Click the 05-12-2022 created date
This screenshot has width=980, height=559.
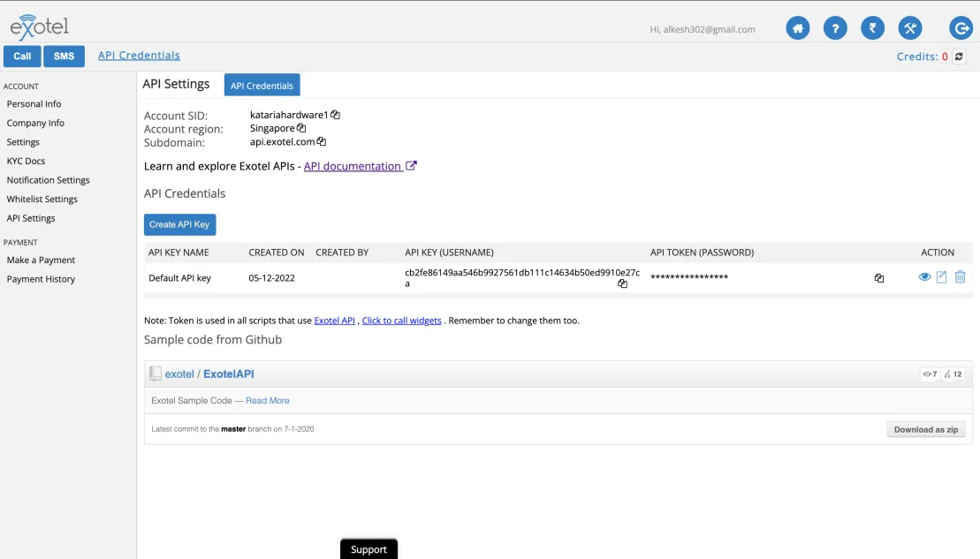[272, 278]
